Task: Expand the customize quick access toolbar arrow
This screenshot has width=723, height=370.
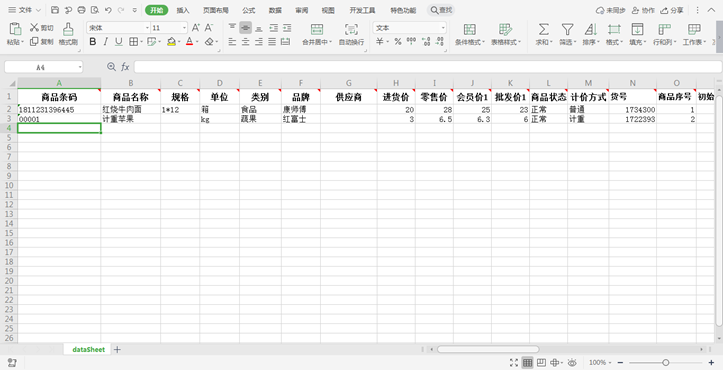Action: (x=134, y=10)
